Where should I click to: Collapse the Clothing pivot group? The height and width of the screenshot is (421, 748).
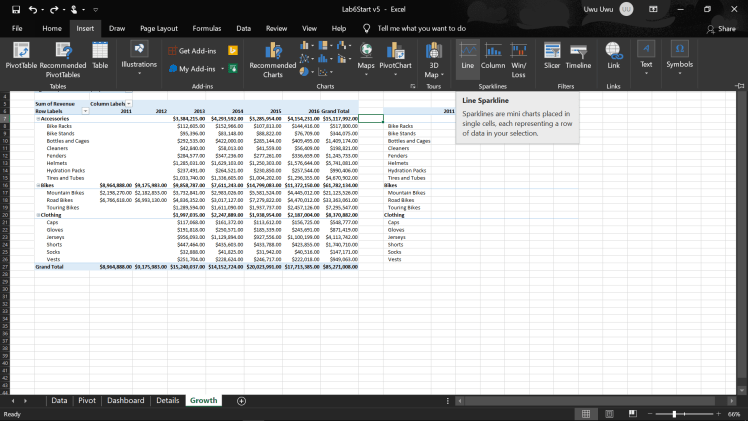tap(37, 214)
